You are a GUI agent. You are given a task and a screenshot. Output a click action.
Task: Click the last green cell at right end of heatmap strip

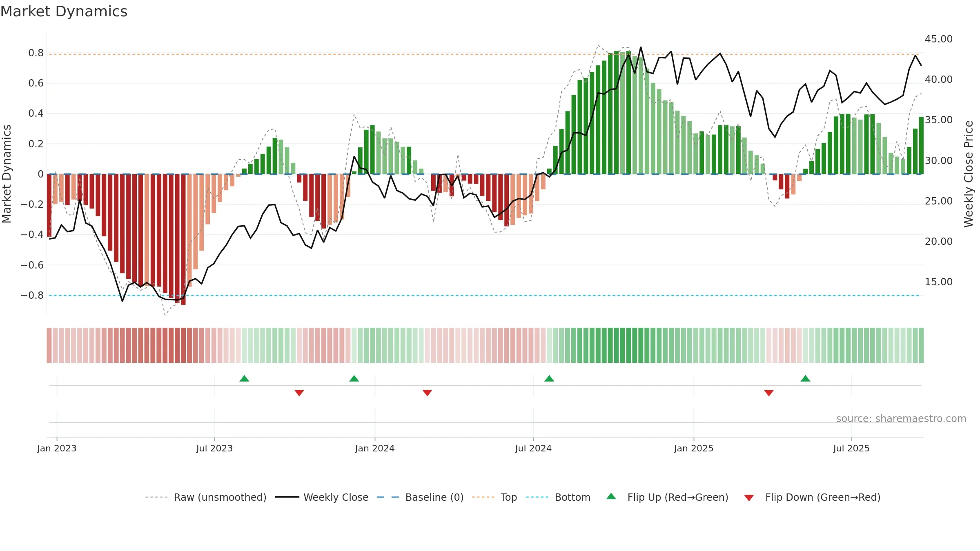tap(921, 345)
